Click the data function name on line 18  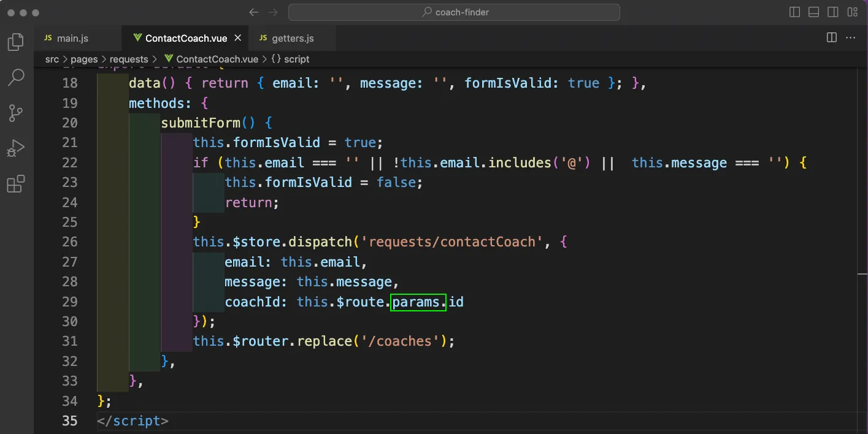point(145,83)
